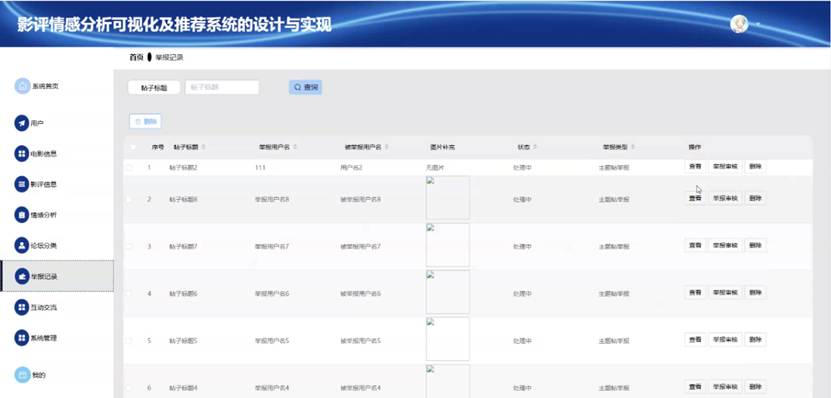Click 举报审核 for row 帖子标题2
Screen dimensions: 831x398
tap(725, 166)
